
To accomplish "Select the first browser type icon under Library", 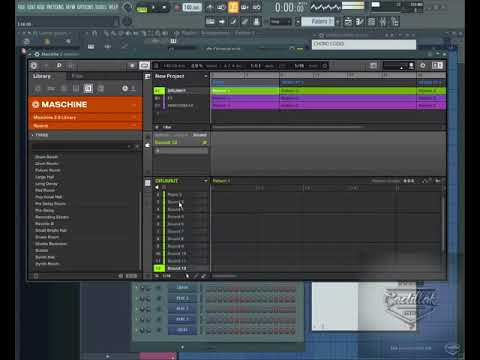I will (x=38, y=88).
